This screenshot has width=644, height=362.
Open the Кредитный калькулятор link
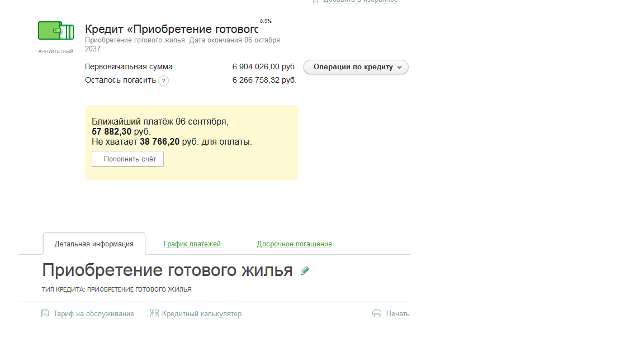(202, 314)
